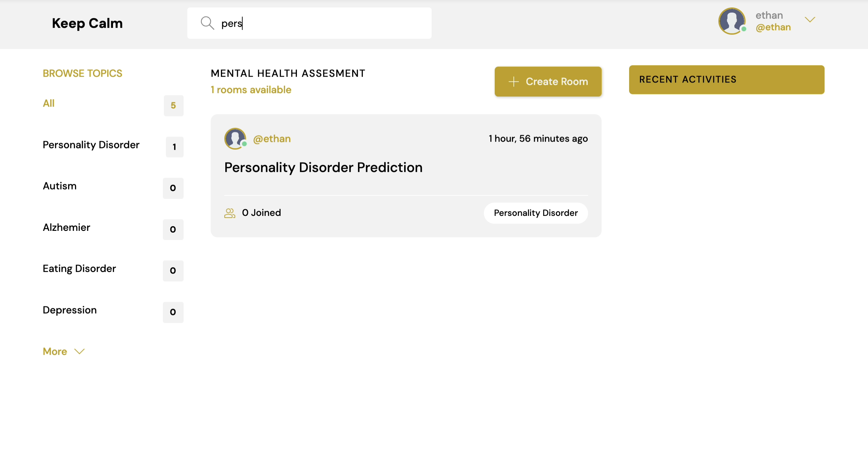The height and width of the screenshot is (461, 868).
Task: Click the Keep Calm logo
Action: 87,23
